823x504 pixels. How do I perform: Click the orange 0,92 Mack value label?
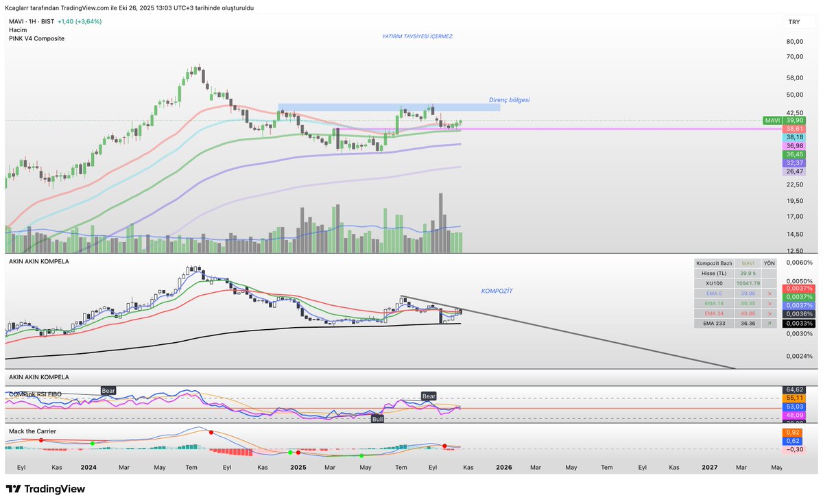(x=792, y=433)
